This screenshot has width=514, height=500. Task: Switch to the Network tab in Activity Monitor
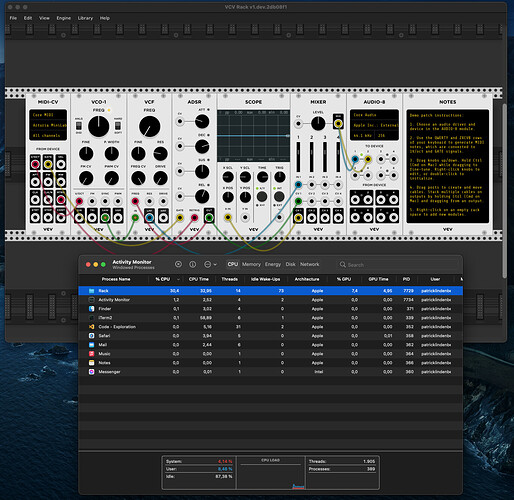click(310, 264)
